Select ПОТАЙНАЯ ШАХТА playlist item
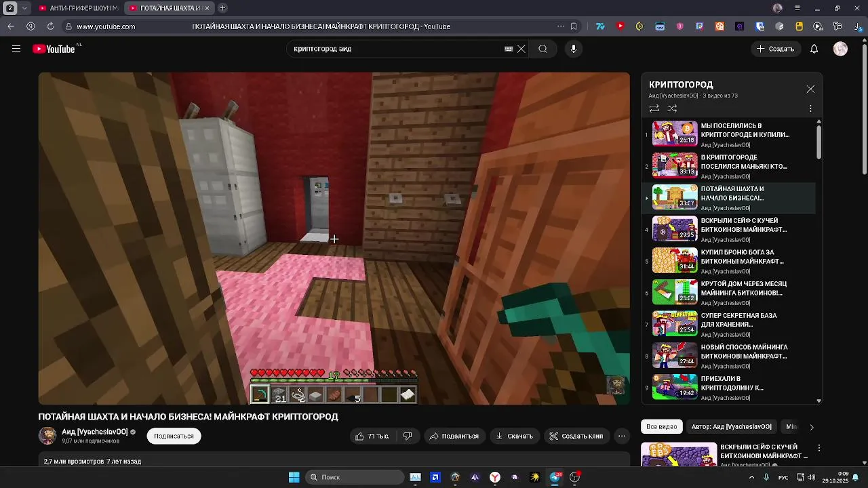The height and width of the screenshot is (488, 868). click(x=730, y=198)
